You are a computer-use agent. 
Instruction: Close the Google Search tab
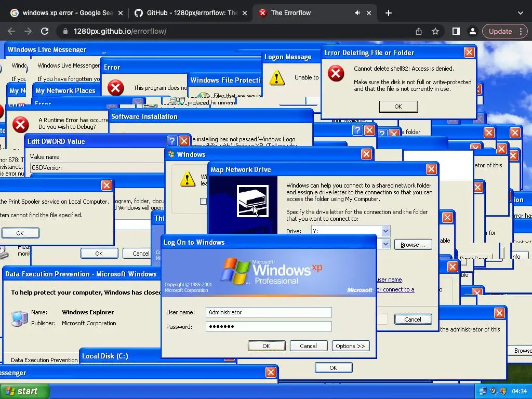click(x=121, y=13)
